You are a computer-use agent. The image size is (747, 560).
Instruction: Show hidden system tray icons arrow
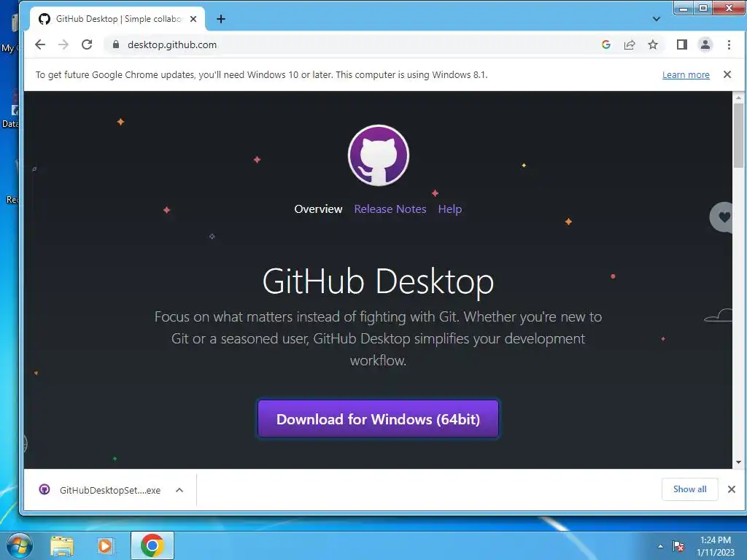click(x=660, y=546)
